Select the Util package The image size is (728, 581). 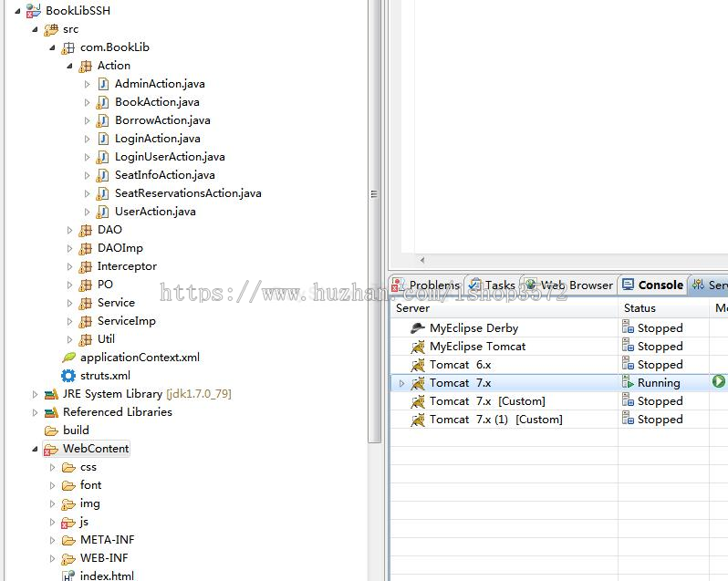[106, 339]
